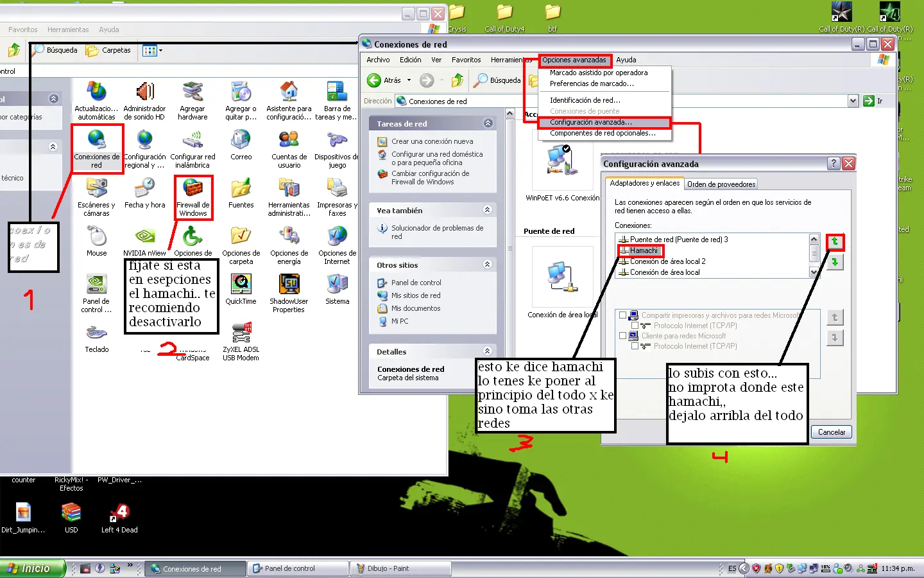Choose Componentes de red opcionales entry
The height and width of the screenshot is (578, 924).
[x=603, y=133]
